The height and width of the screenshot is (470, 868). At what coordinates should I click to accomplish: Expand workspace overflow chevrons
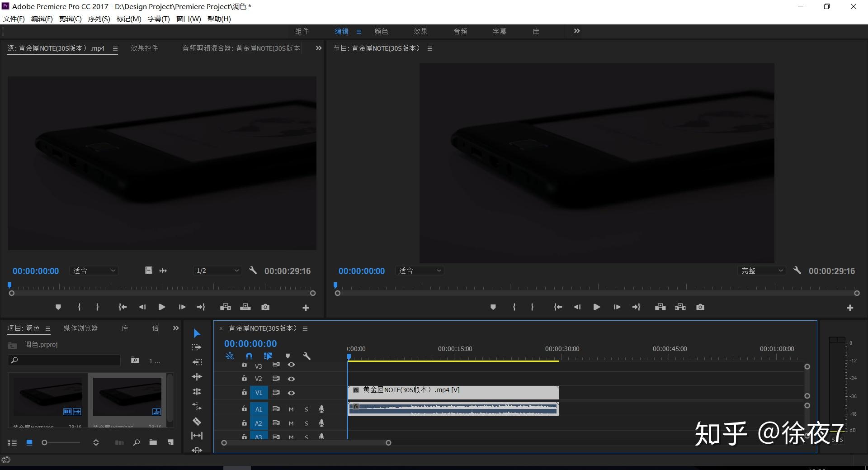click(577, 31)
